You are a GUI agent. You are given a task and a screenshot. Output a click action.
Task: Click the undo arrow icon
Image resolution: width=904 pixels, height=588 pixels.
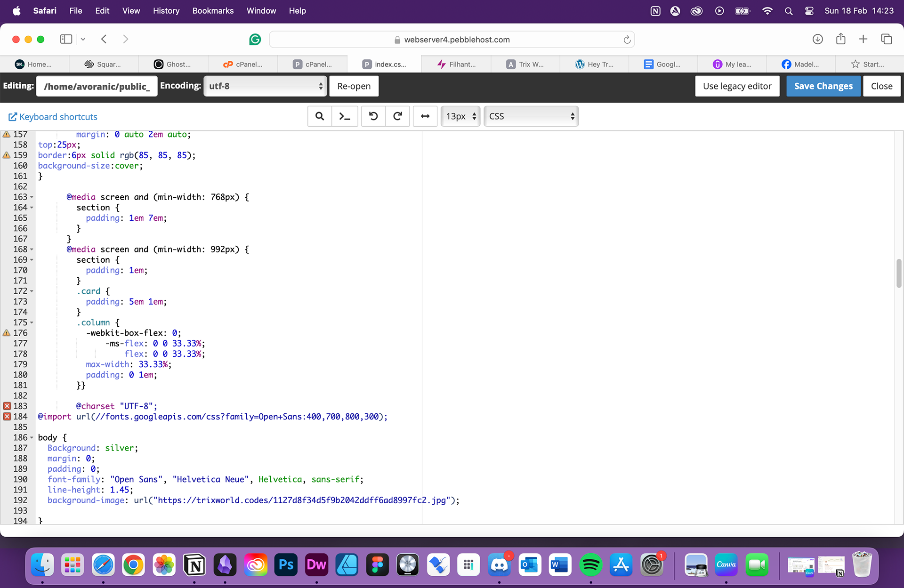(373, 116)
